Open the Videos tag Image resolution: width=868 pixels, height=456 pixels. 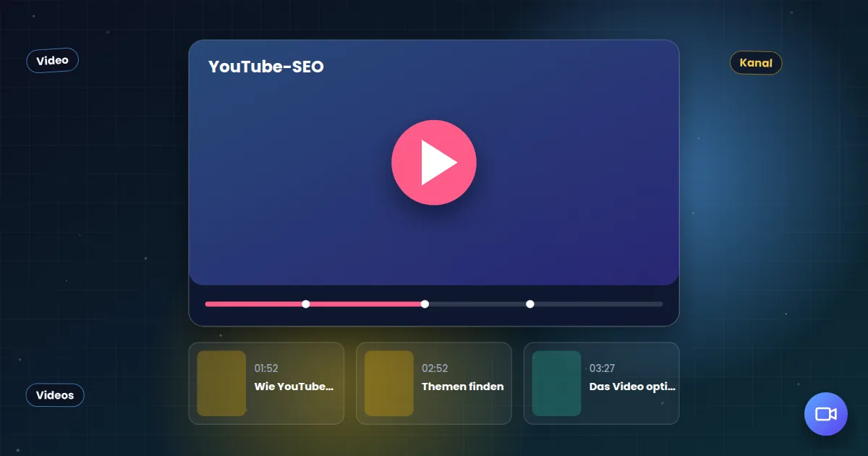[x=55, y=395]
